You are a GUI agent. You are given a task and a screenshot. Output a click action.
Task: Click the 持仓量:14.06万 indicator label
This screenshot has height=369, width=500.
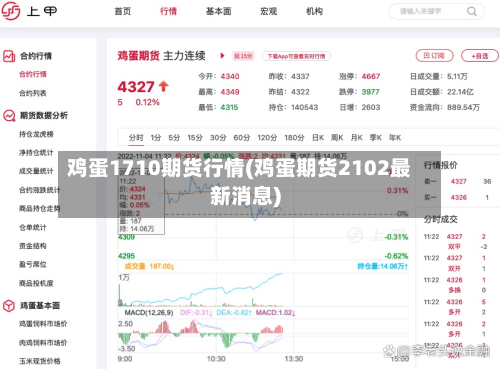383,266
